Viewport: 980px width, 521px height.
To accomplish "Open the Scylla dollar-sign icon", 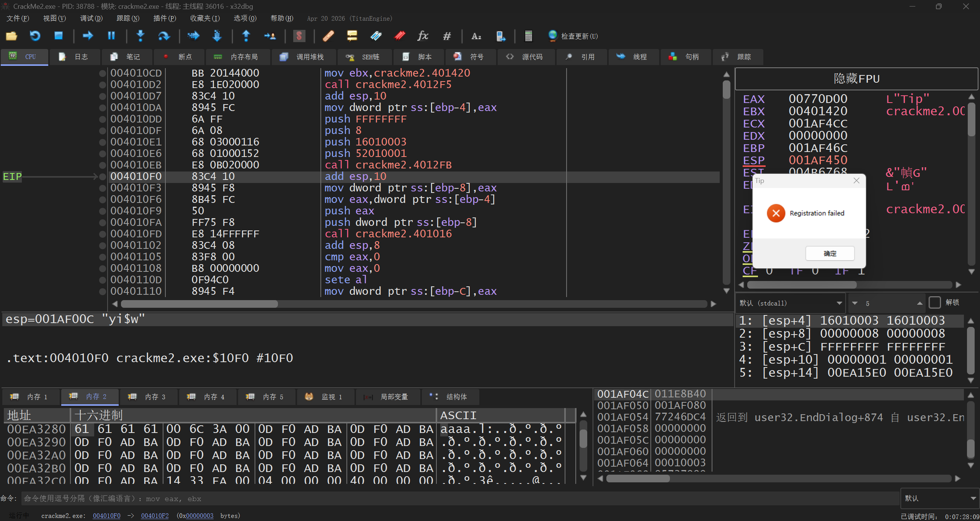I will [x=299, y=36].
